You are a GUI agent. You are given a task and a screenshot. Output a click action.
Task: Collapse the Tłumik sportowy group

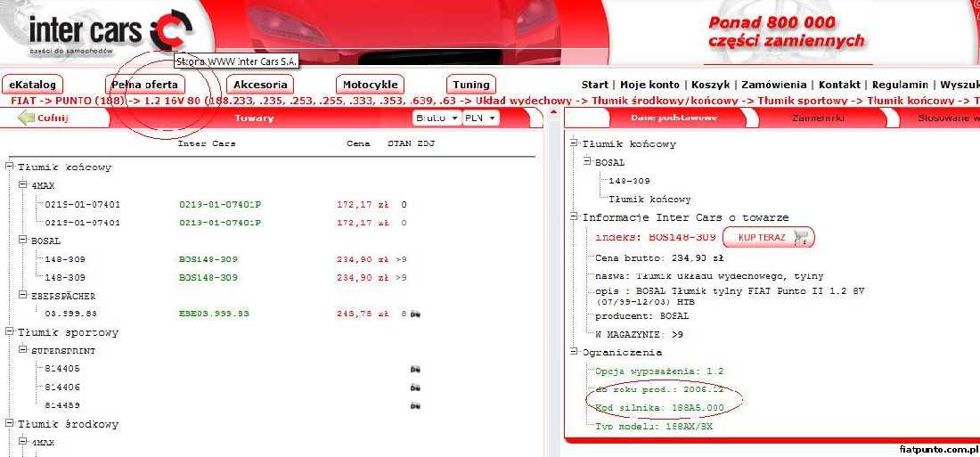10,332
